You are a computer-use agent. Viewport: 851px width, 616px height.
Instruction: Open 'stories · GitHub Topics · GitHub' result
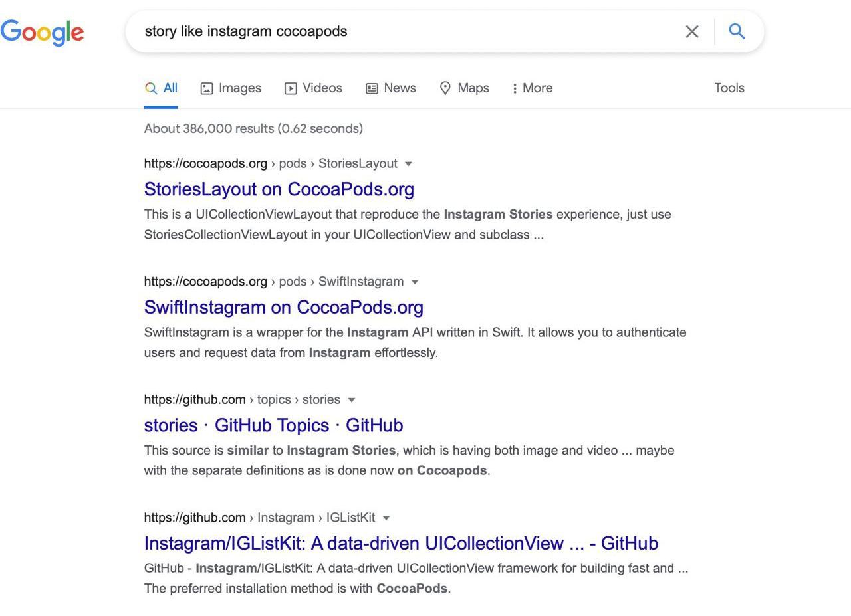(273, 425)
